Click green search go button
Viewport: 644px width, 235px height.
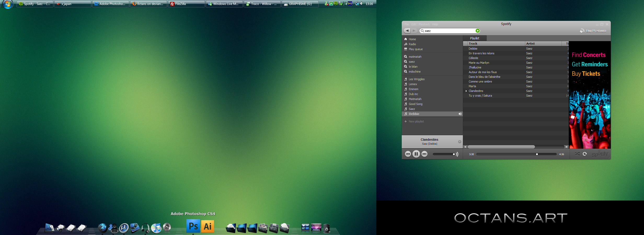click(478, 31)
